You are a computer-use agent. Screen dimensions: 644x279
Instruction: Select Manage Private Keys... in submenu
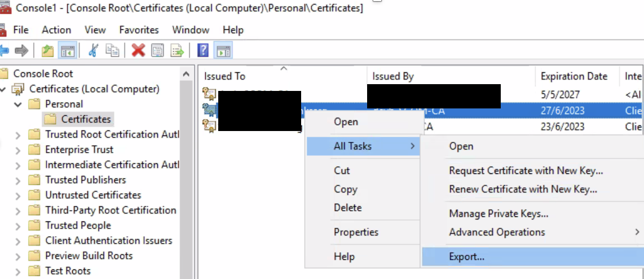(x=499, y=213)
